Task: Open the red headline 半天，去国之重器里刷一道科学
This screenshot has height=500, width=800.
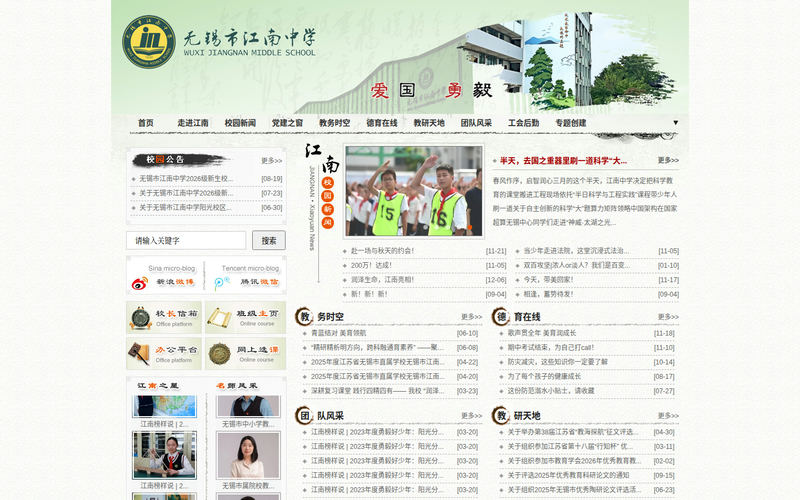Action: (563, 161)
